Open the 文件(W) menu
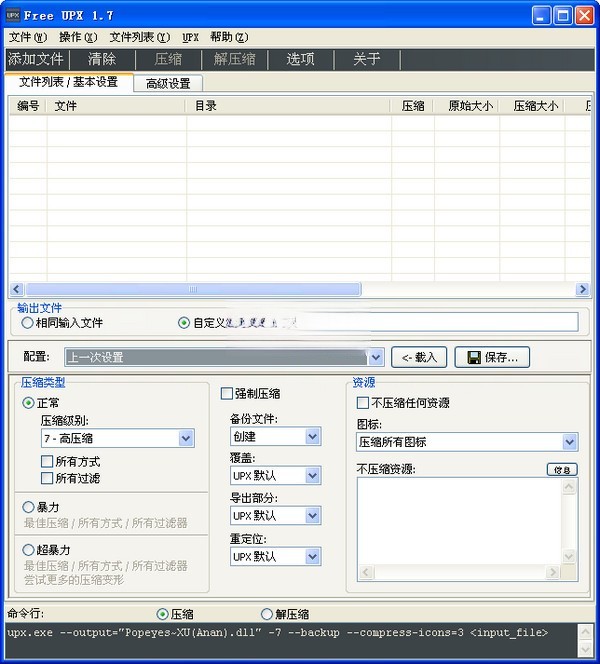Image resolution: width=600 pixels, height=664 pixels. (28, 37)
